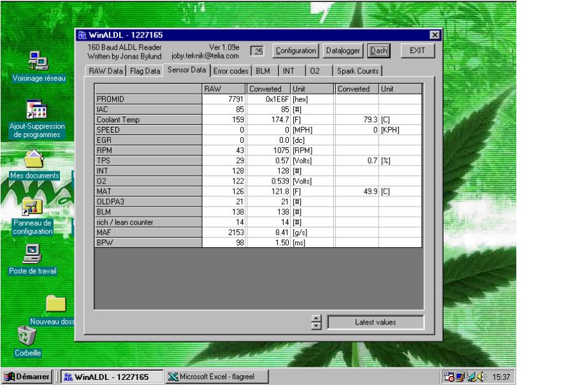Click the RPM row label
This screenshot has height=392, width=566.
pyautogui.click(x=148, y=150)
